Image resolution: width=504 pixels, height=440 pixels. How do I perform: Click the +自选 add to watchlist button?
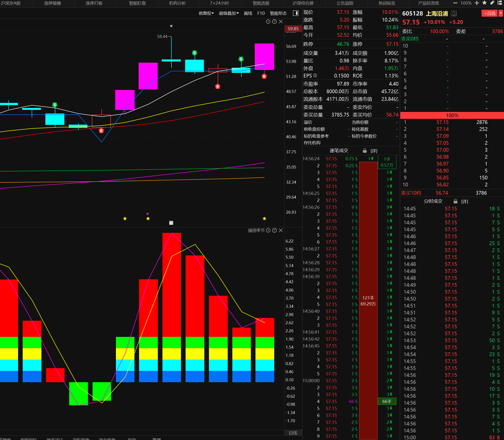tap(489, 13)
